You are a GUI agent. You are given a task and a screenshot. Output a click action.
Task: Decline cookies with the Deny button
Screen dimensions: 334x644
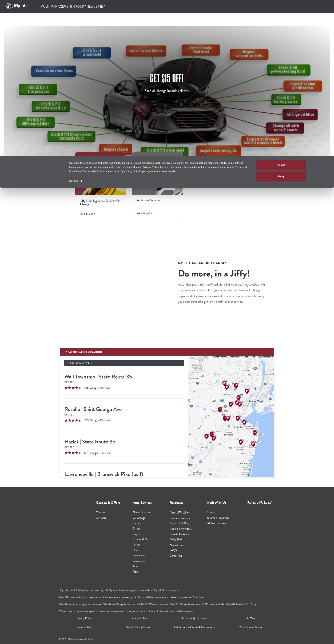(x=281, y=176)
